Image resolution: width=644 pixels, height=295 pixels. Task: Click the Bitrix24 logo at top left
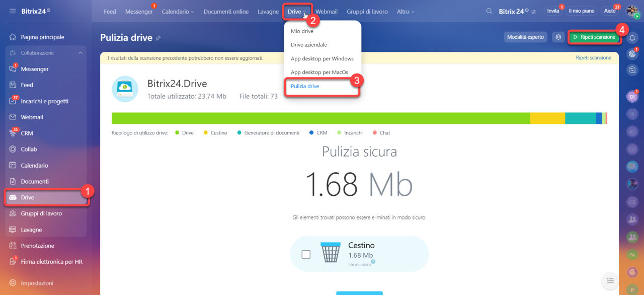[x=37, y=11]
